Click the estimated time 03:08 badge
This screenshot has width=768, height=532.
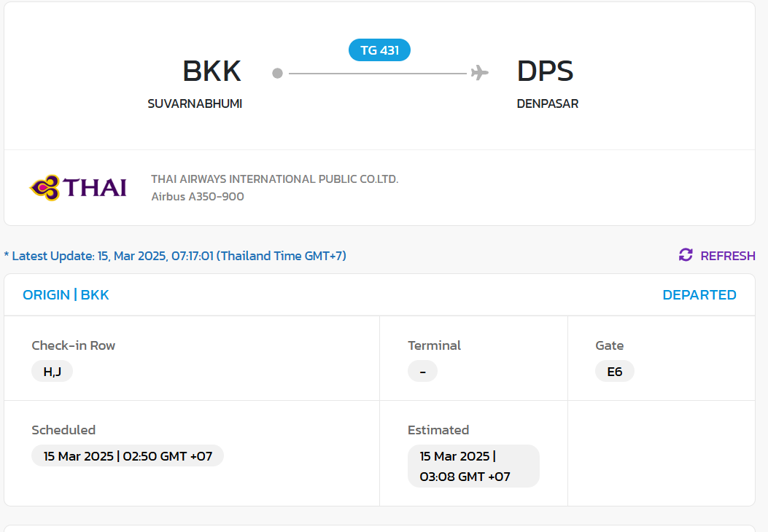(473, 466)
